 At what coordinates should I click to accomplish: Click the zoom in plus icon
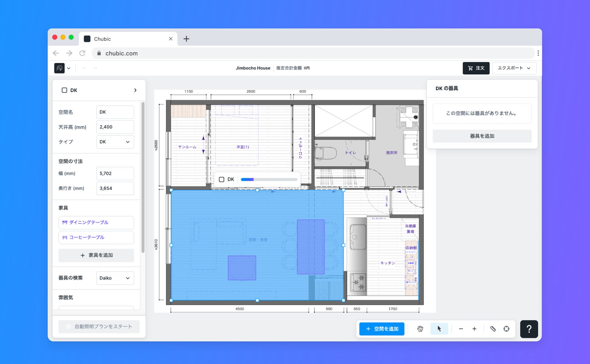[x=474, y=329]
